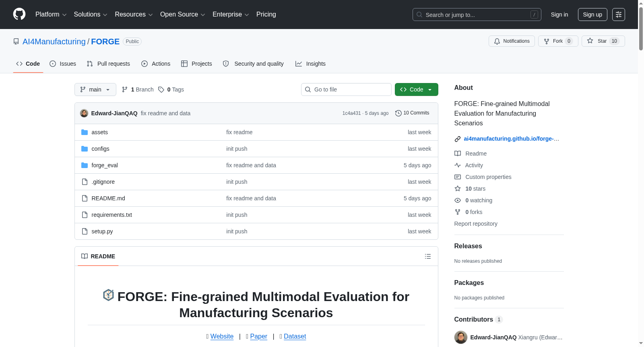Click the FORGE logo in README title
Image resolution: width=644 pixels, height=347 pixels.
109,295
